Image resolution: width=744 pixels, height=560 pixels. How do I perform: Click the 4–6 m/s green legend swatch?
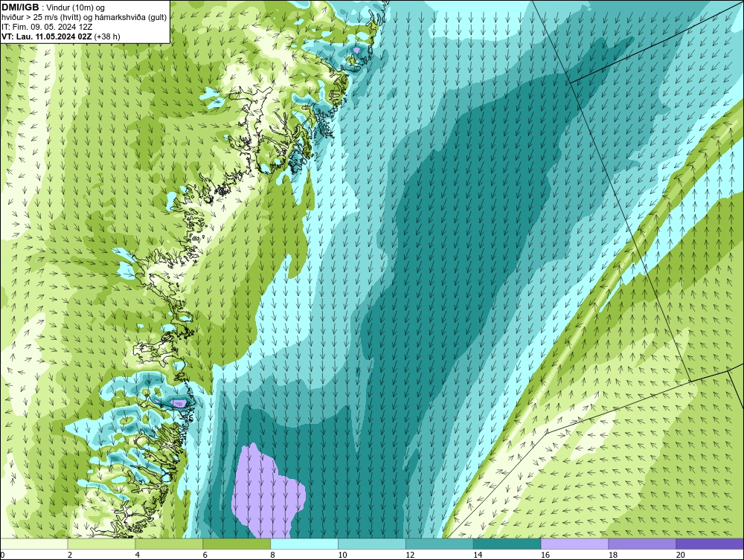coord(169,544)
